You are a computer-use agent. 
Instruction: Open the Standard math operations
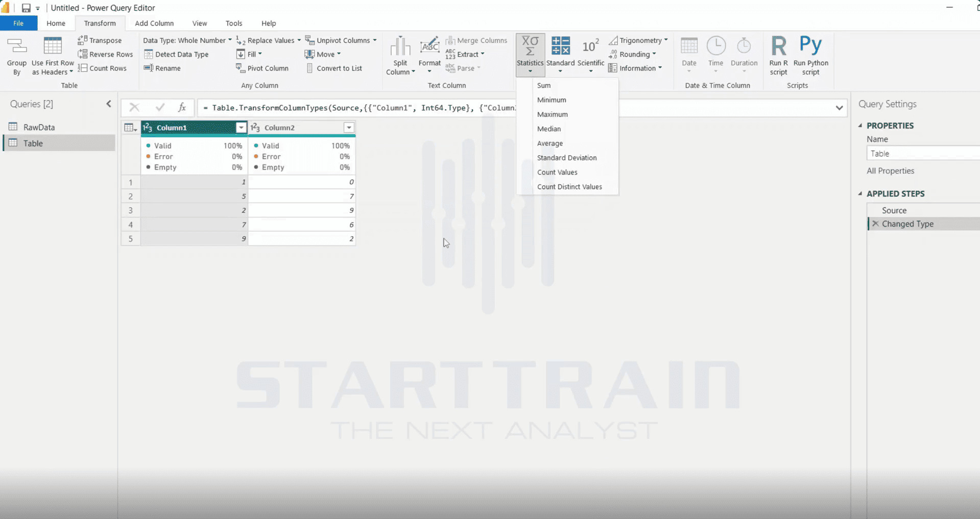tap(560, 55)
